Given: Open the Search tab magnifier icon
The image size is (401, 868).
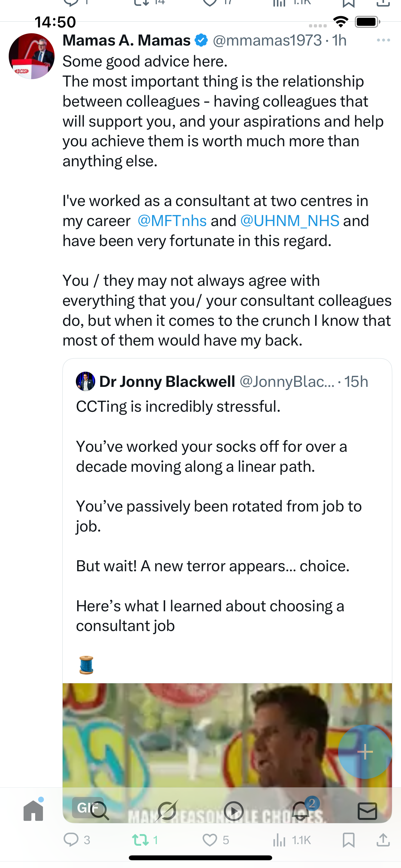Looking at the screenshot, I should tap(100, 811).
